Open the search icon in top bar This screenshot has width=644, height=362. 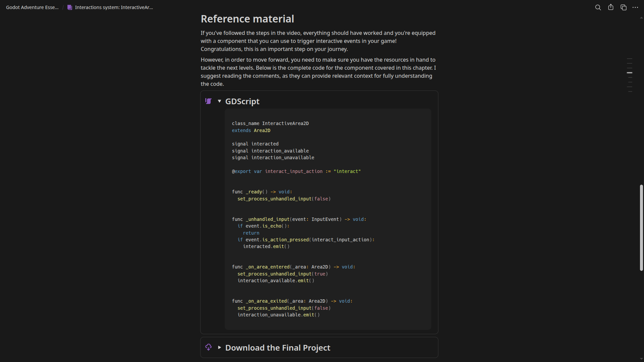tap(598, 7)
